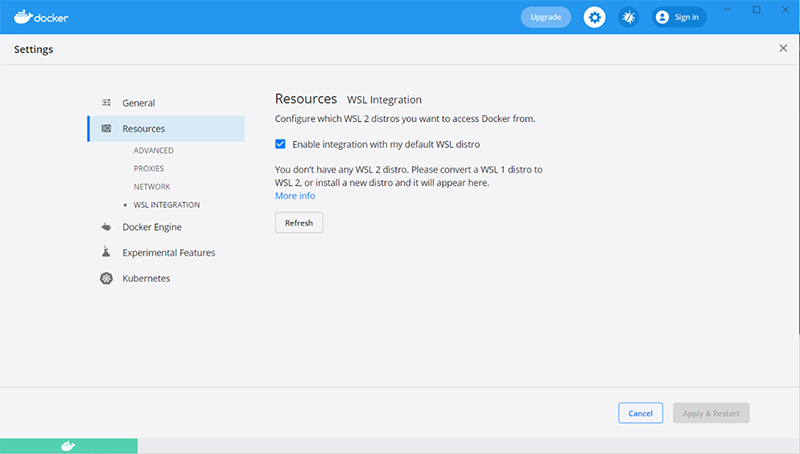The width and height of the screenshot is (800, 454).
Task: Close the Settings panel with the X
Action: [x=783, y=48]
